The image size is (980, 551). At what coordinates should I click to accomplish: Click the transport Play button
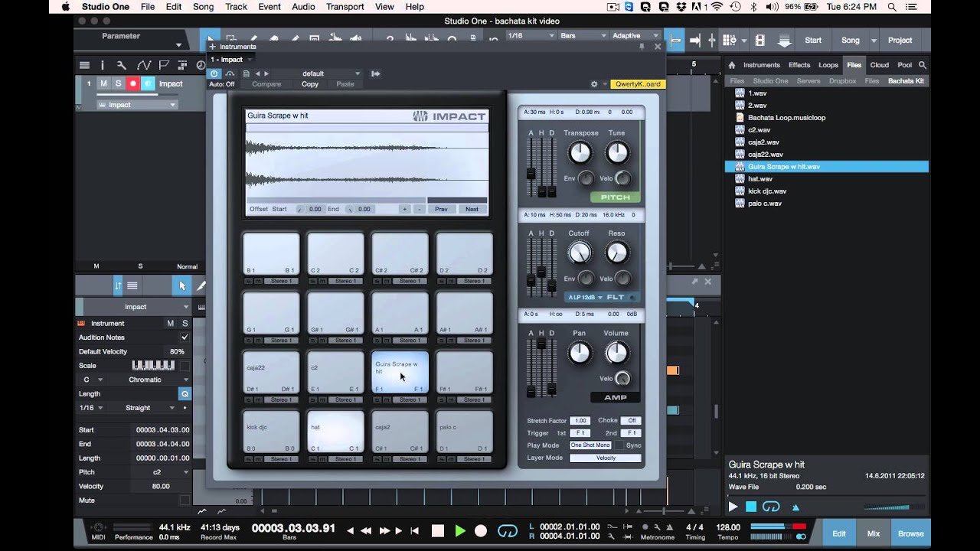[460, 530]
